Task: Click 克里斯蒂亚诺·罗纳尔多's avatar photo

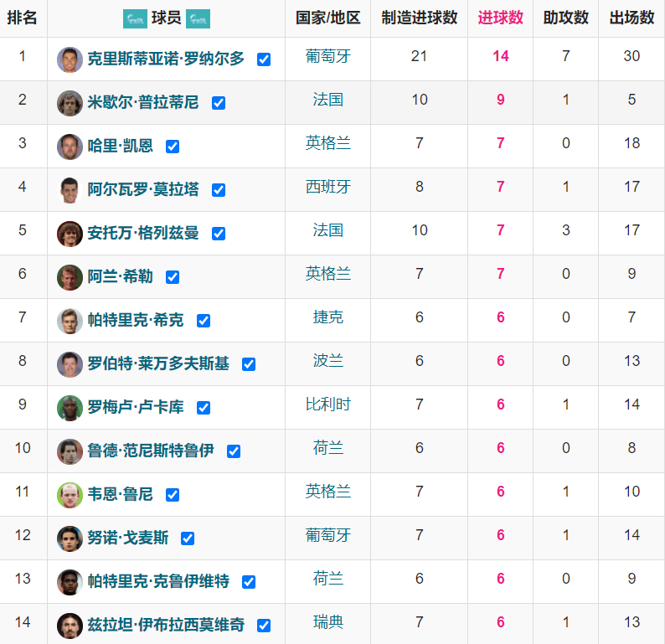Action: coord(70,59)
